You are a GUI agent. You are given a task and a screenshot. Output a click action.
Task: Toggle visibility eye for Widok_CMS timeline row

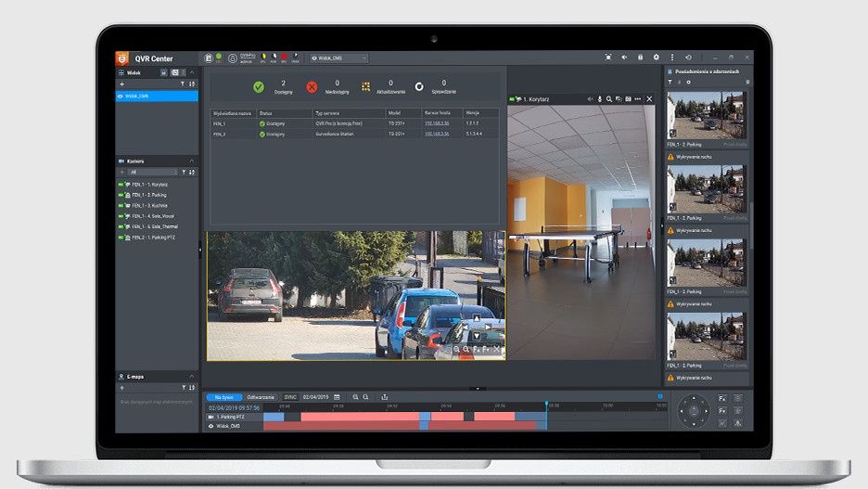[x=211, y=427]
